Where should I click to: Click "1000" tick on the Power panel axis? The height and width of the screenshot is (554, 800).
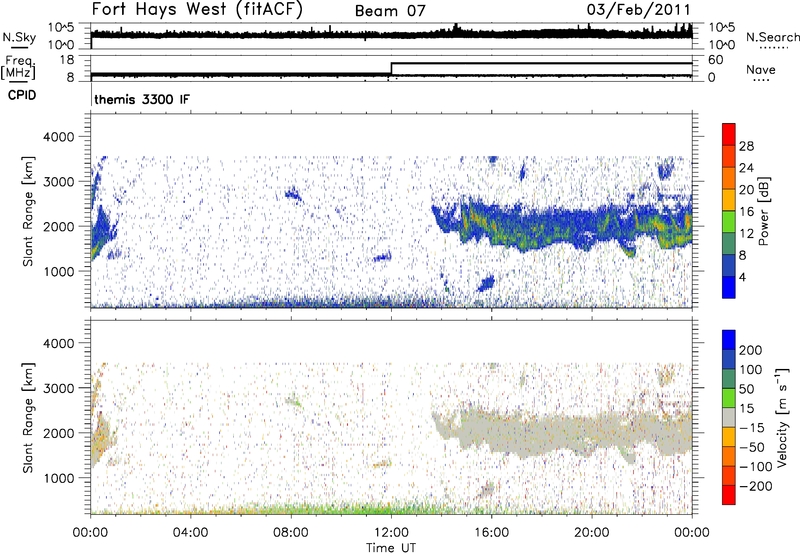[59, 271]
